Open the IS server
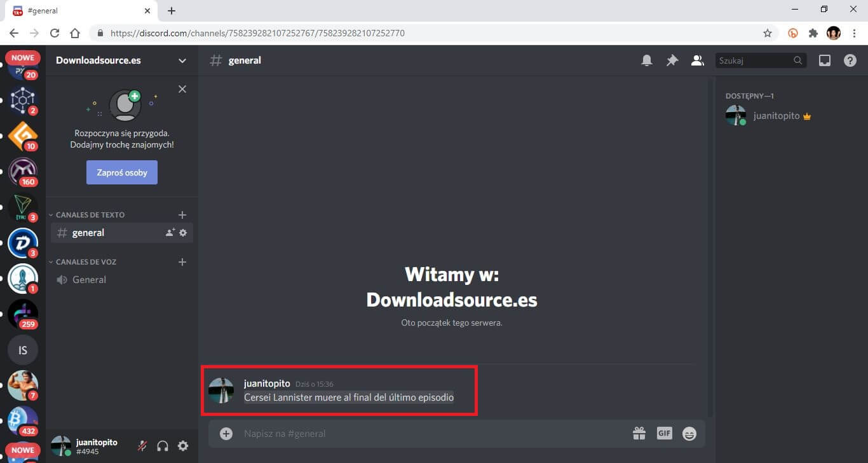The width and height of the screenshot is (868, 463). 23,350
